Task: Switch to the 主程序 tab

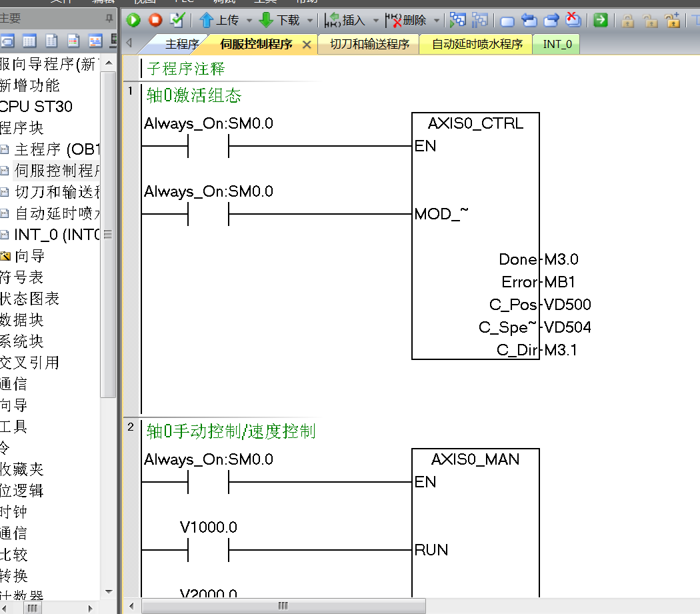Action: click(181, 45)
